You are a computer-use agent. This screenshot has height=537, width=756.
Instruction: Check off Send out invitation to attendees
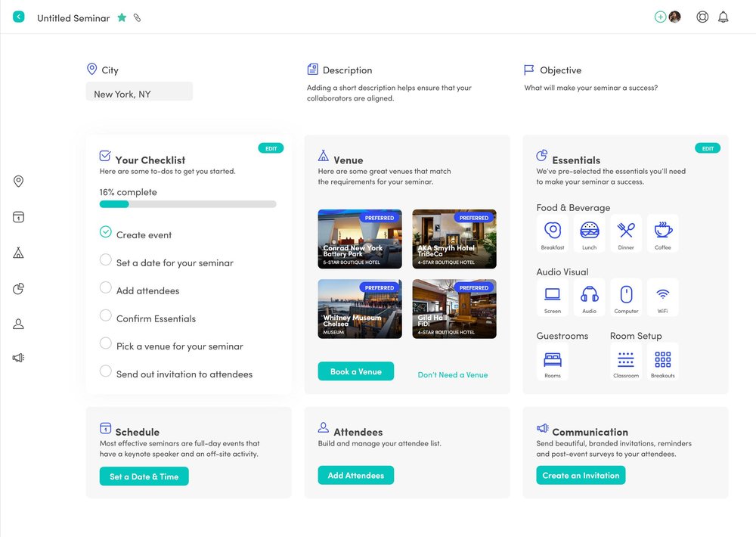click(106, 371)
